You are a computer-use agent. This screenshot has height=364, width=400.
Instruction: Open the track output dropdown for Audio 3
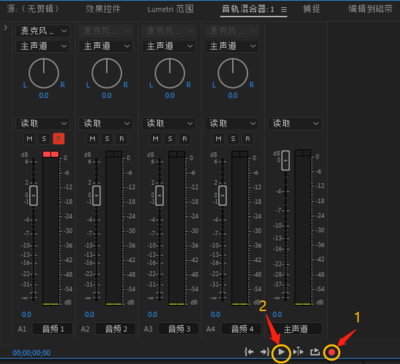[x=169, y=46]
